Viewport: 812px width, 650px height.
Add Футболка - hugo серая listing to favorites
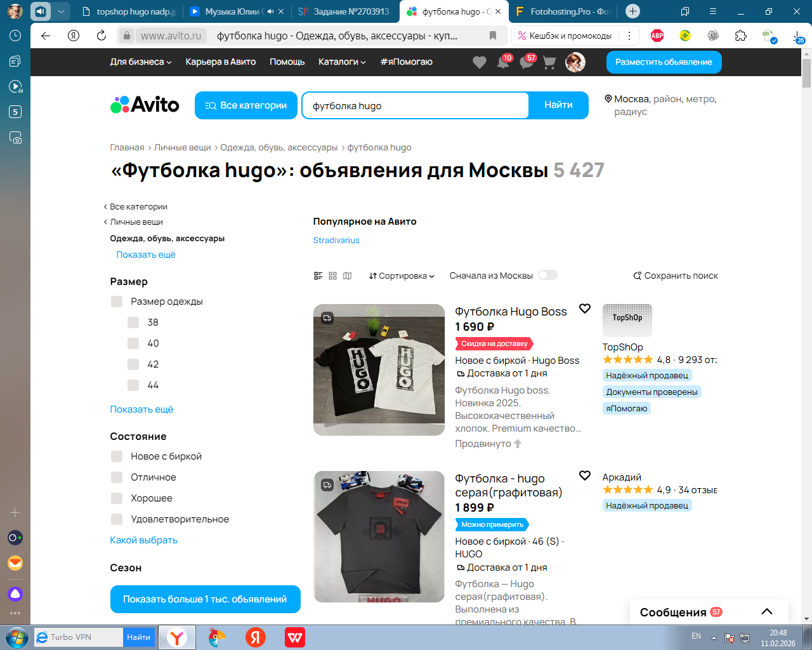[x=585, y=476]
